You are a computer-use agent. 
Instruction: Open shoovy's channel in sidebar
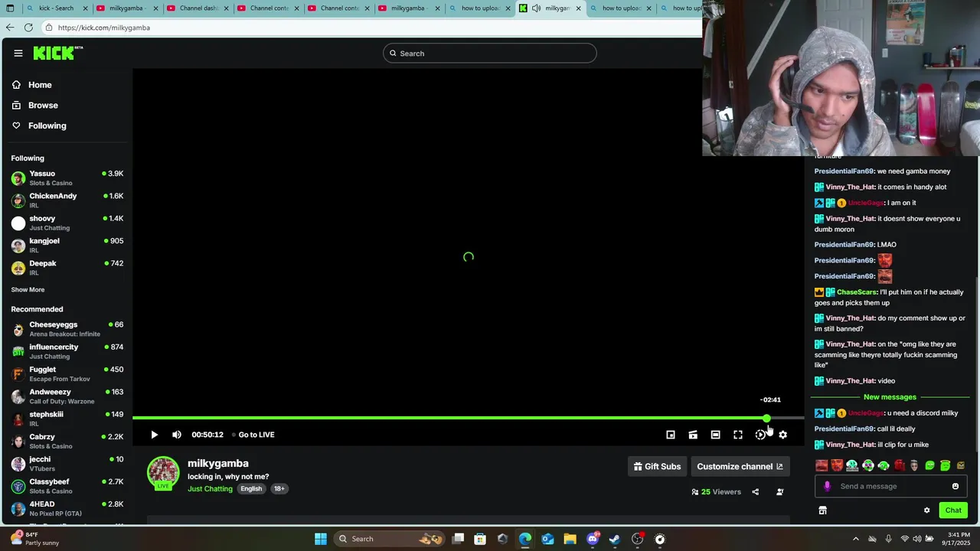[x=67, y=223]
